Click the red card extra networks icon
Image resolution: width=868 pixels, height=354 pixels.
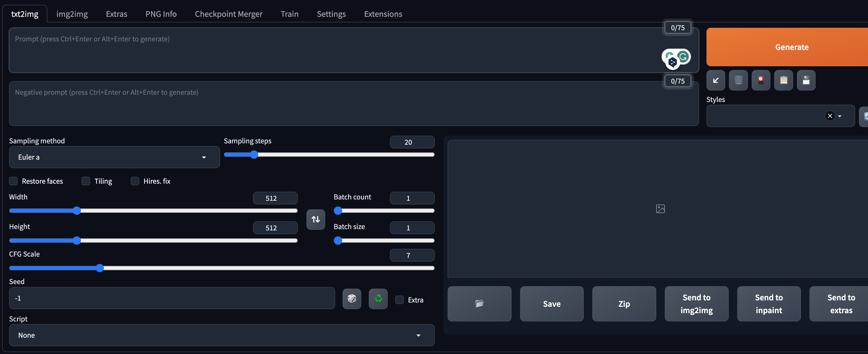tap(761, 80)
